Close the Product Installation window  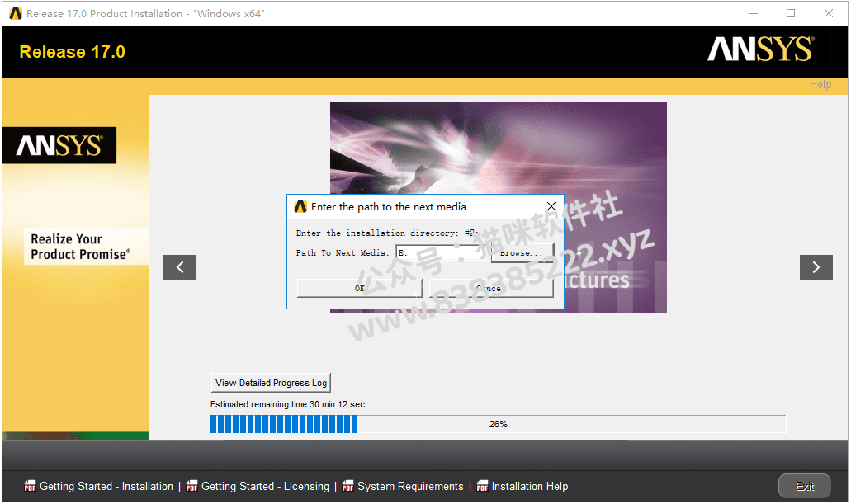click(828, 13)
